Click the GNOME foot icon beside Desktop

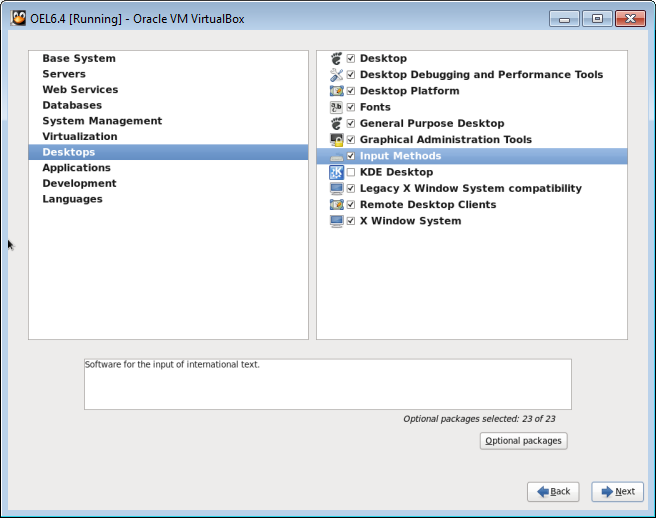(336, 59)
